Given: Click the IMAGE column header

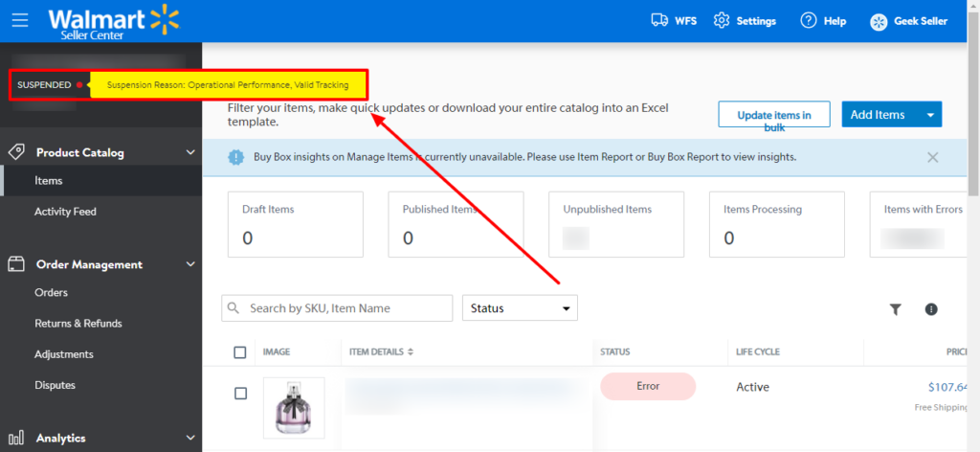Looking at the screenshot, I should pos(277,352).
